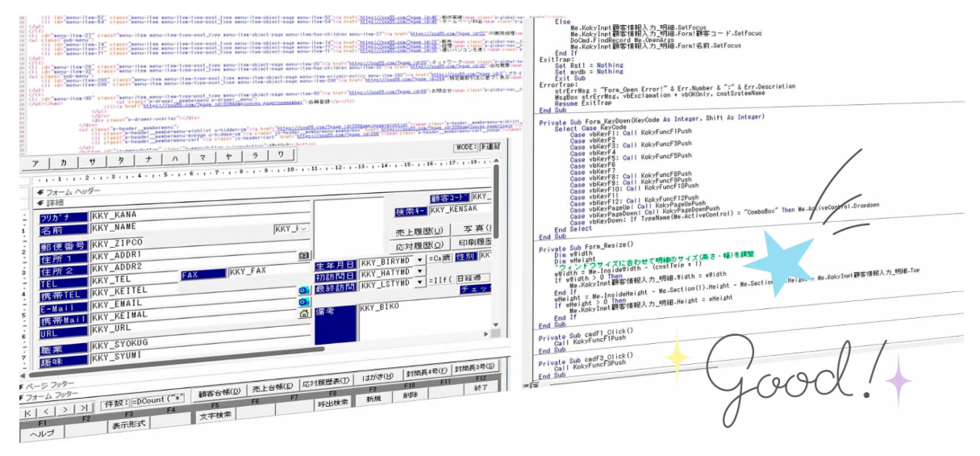The height and width of the screenshot is (456, 980).
Task: Go to the previous record navigation button
Action: click(x=48, y=411)
